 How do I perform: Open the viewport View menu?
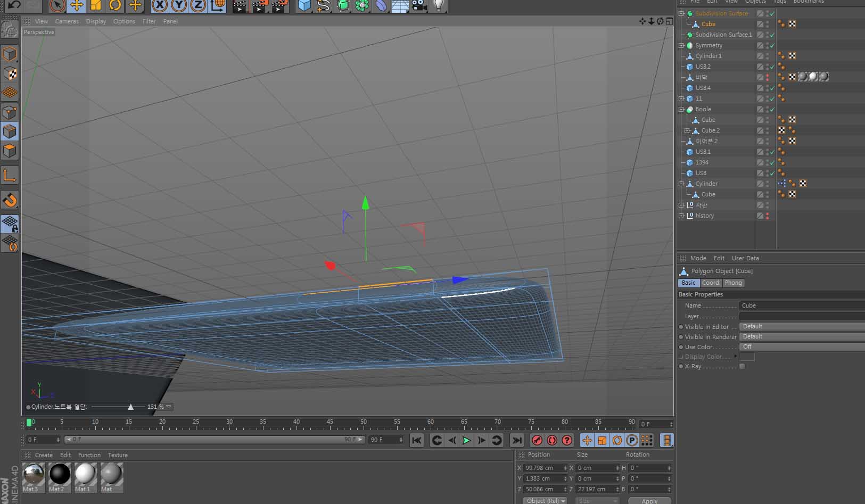click(41, 21)
